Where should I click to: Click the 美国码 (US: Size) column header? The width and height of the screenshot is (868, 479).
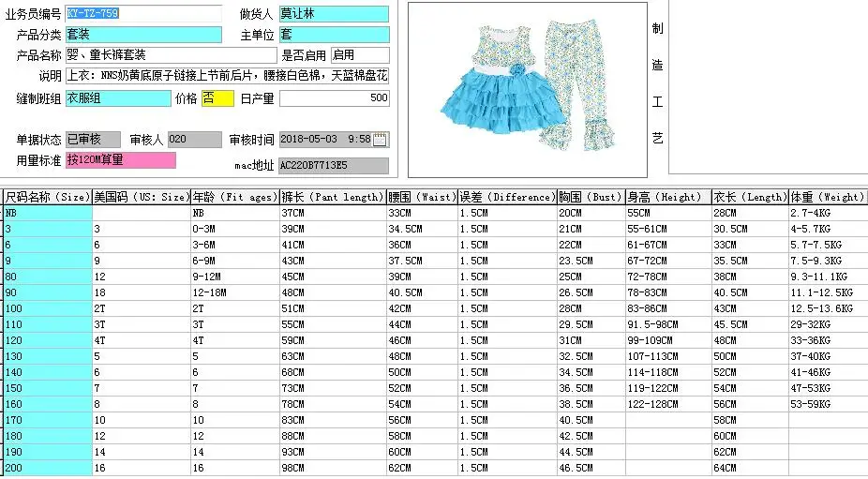142,197
